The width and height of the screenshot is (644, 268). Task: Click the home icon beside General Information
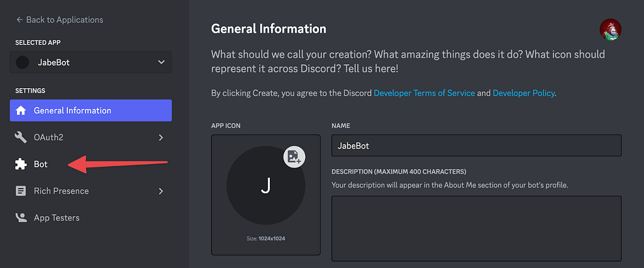21,111
